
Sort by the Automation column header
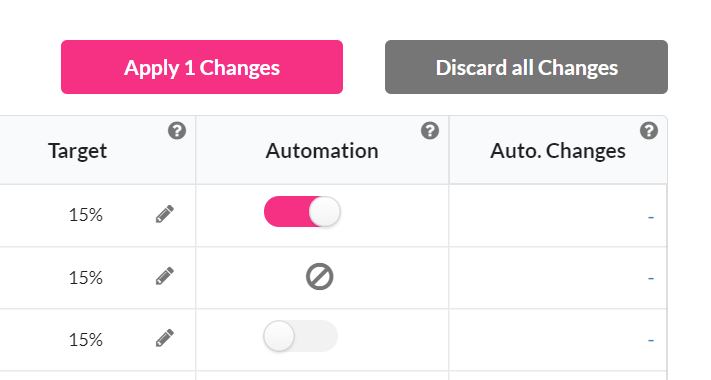tap(322, 151)
